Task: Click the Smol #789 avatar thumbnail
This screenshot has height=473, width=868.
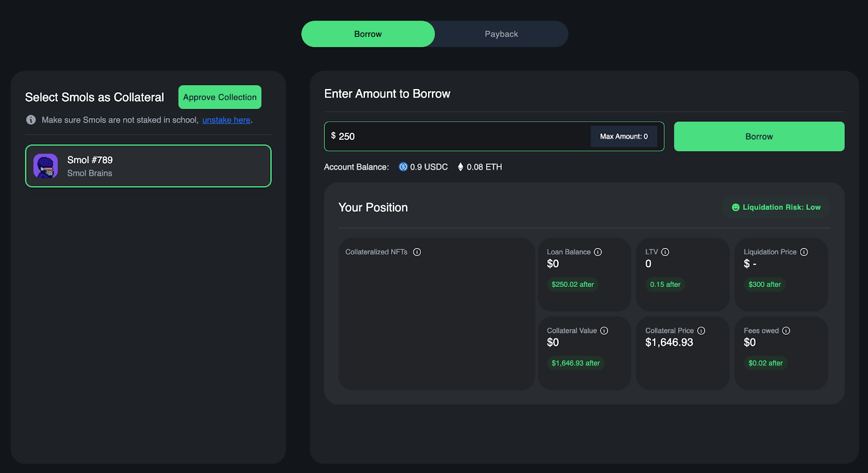Action: pyautogui.click(x=46, y=166)
